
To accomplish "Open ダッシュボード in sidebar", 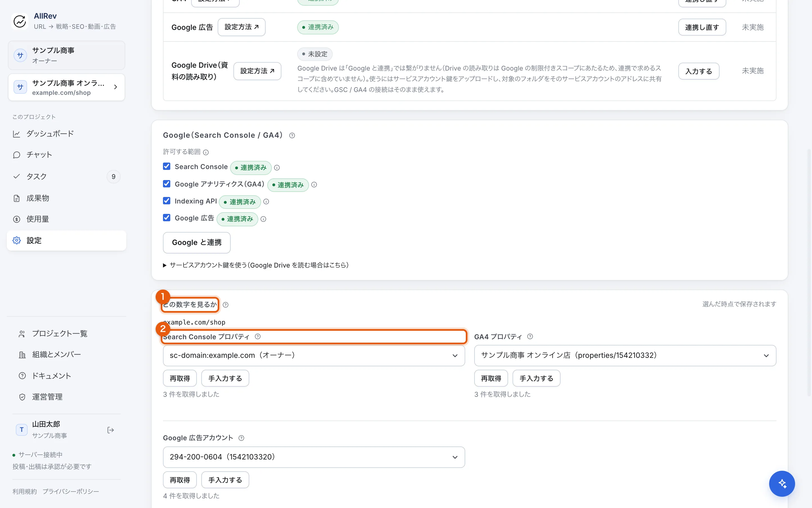I will [x=67, y=134].
